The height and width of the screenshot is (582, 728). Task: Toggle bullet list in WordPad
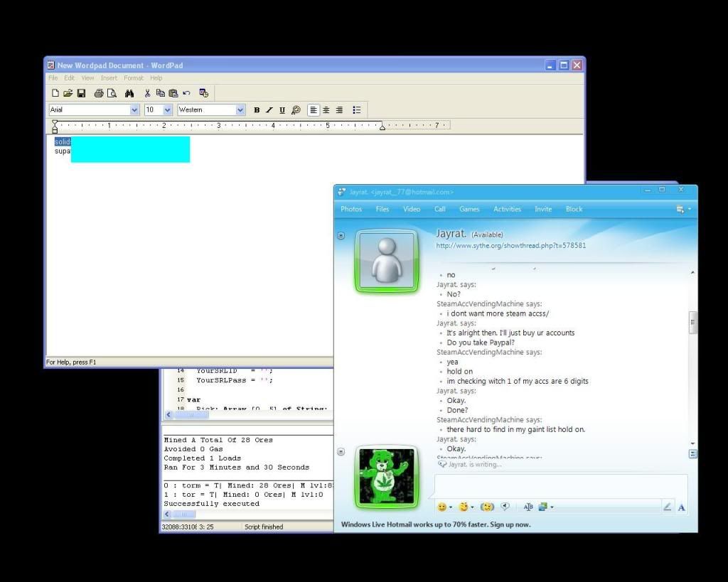pyautogui.click(x=357, y=110)
